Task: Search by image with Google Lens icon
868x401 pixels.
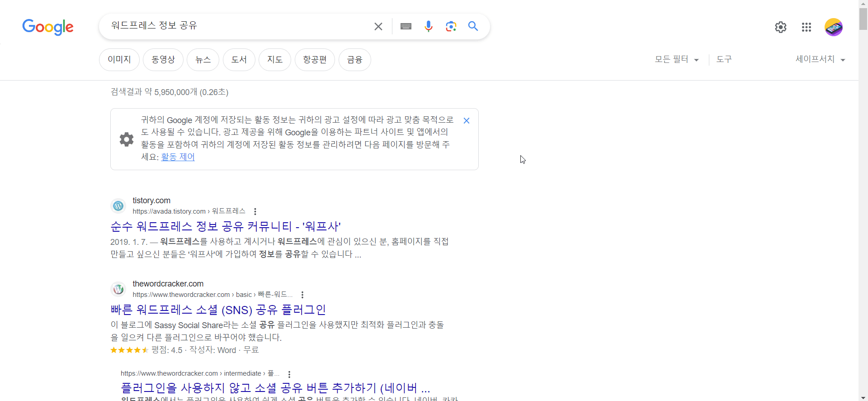Action: [x=451, y=26]
